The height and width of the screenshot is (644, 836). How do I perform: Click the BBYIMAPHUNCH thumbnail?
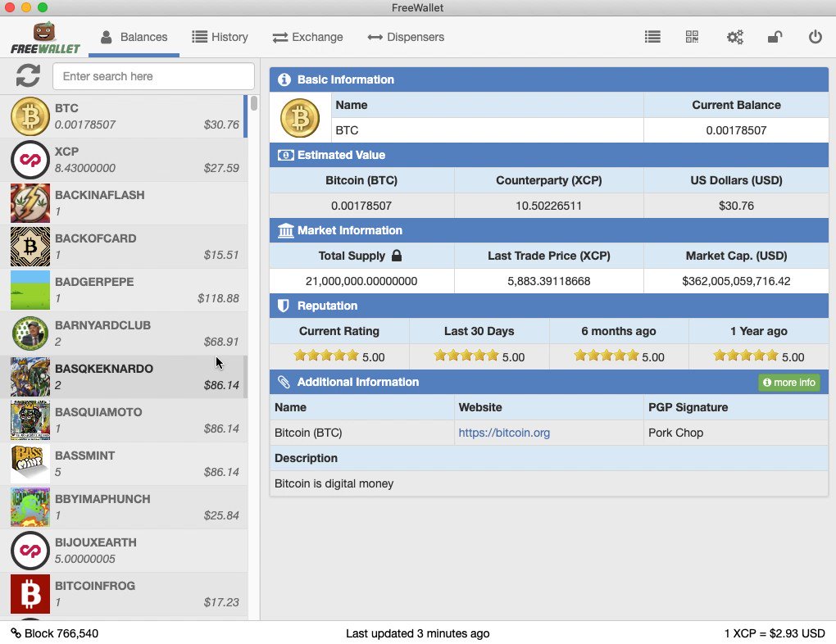[x=30, y=507]
